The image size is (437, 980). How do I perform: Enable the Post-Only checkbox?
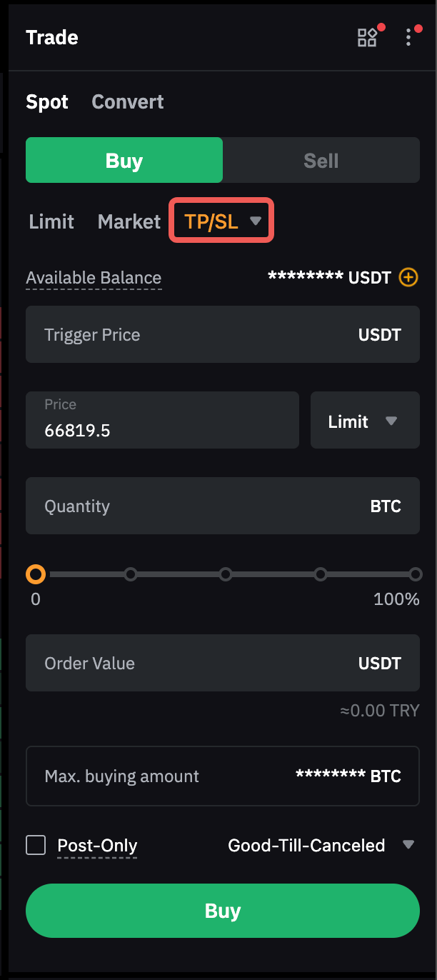click(x=36, y=846)
